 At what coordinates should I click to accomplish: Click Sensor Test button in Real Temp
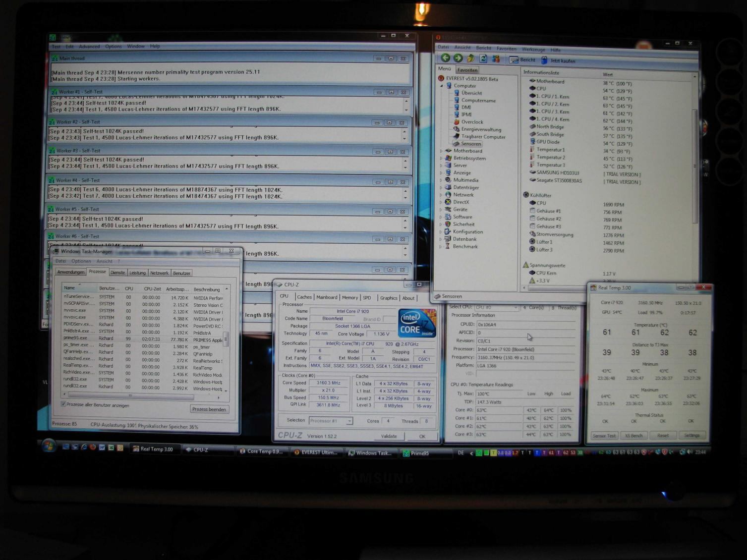pyautogui.click(x=604, y=436)
